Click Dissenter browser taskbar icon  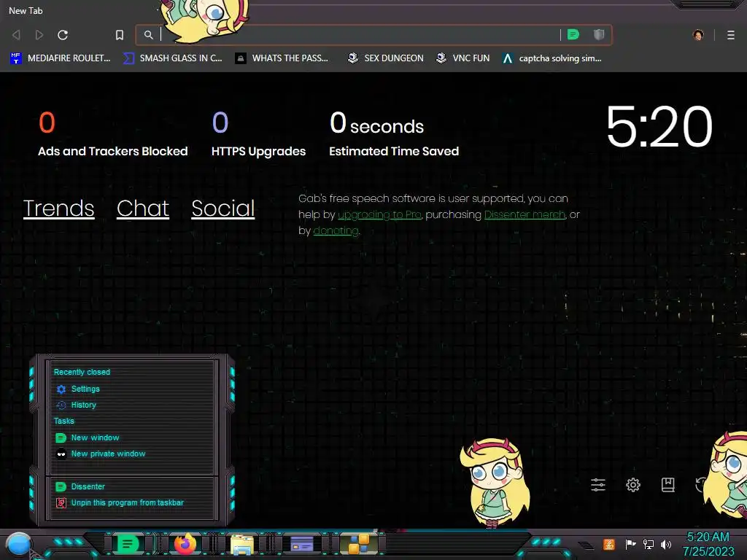pyautogui.click(x=127, y=544)
